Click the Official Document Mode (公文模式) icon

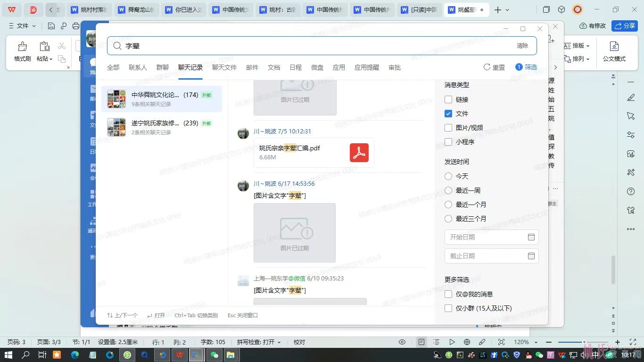click(x=614, y=46)
